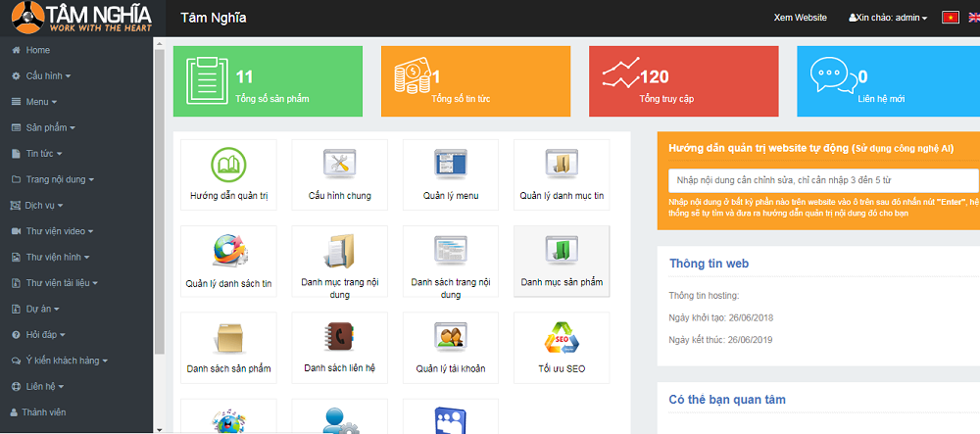This screenshot has height=434, width=980.
Task: Open Danh sách liên hệ phonebook icon
Action: point(339,338)
